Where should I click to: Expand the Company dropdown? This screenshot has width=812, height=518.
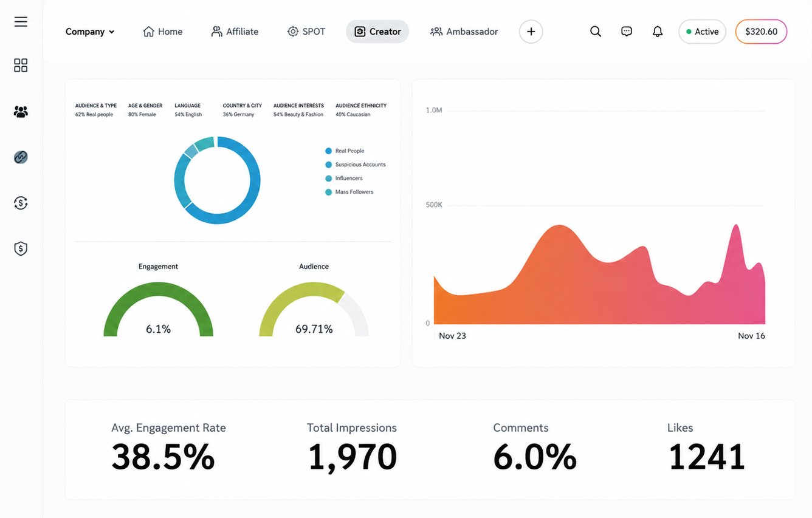[x=90, y=32]
